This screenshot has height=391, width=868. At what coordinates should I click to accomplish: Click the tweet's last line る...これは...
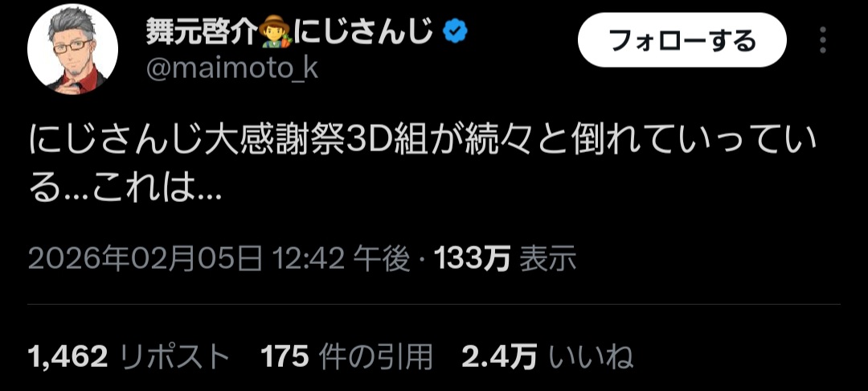[125, 189]
